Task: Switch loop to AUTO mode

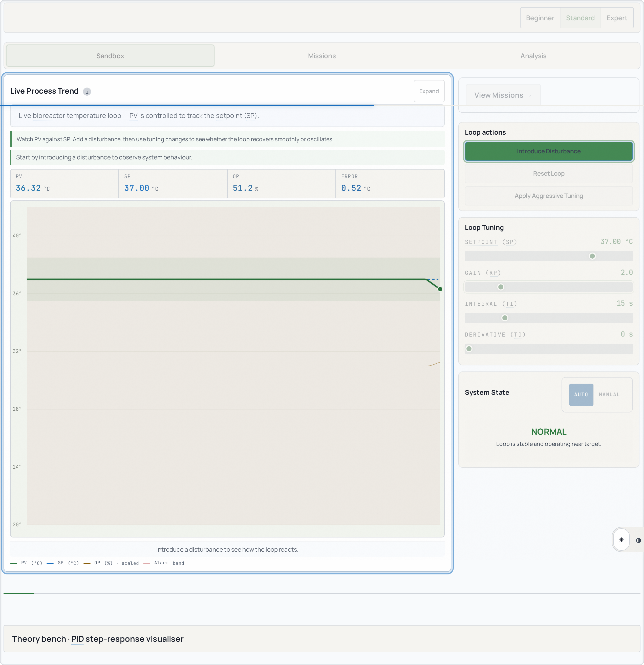Action: [581, 394]
